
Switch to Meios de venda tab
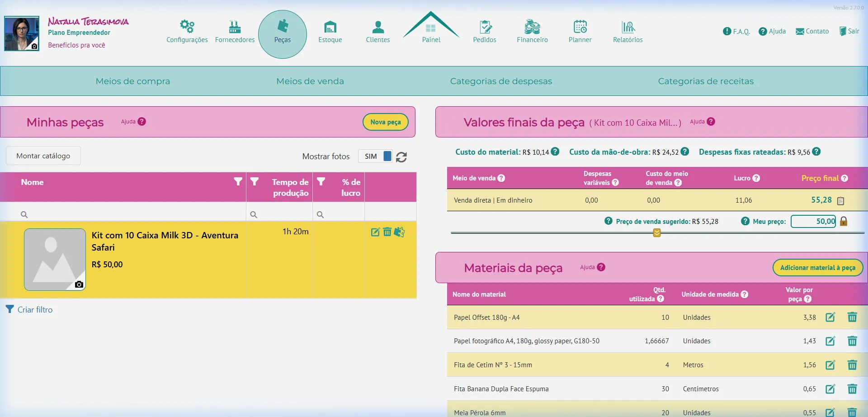point(310,81)
